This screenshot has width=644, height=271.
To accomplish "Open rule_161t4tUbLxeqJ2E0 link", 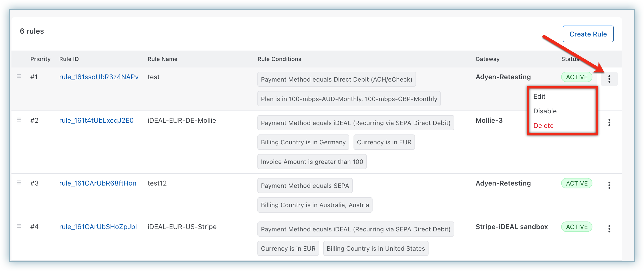I will 96,120.
